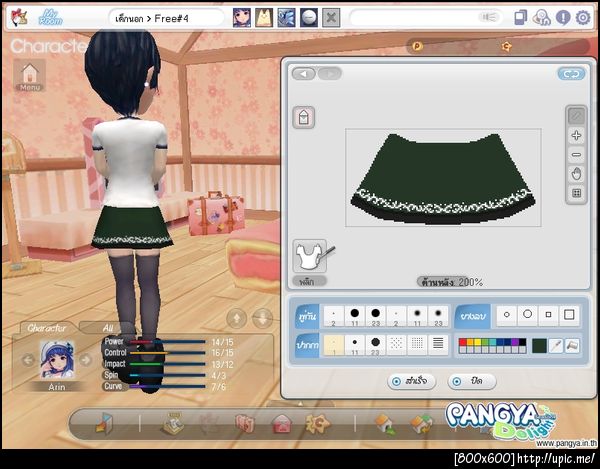The width and height of the screenshot is (600, 469).
Task: Pick the purple palette swatch
Action: tap(515, 342)
